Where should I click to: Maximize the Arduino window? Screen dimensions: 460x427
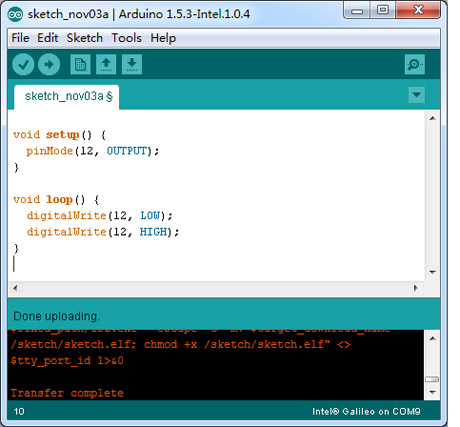pos(382,10)
